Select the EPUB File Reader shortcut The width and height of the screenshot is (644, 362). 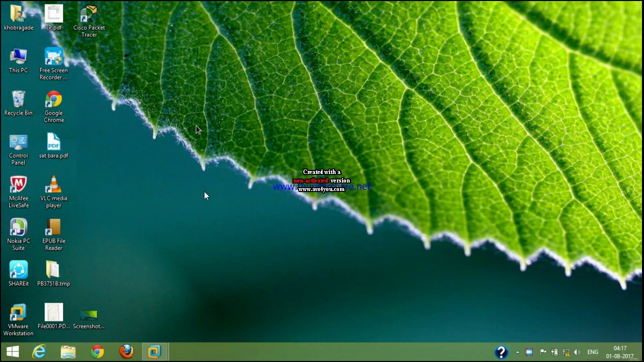(x=54, y=235)
